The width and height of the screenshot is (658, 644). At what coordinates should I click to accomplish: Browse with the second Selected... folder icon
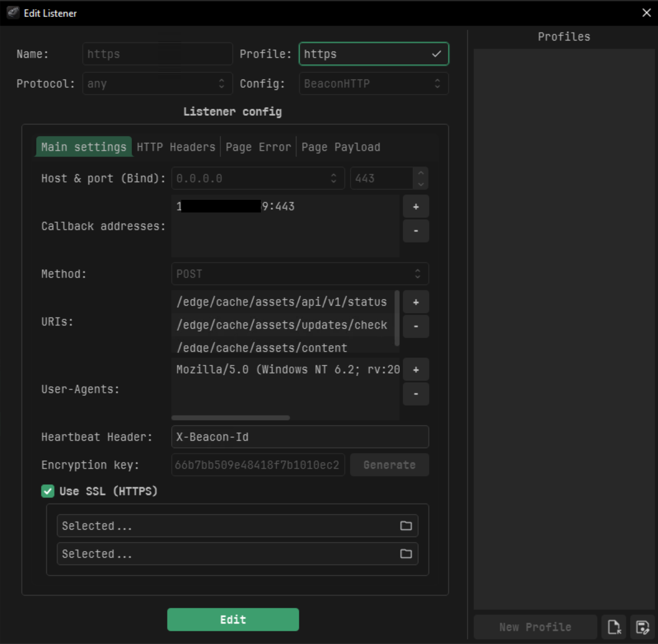406,554
